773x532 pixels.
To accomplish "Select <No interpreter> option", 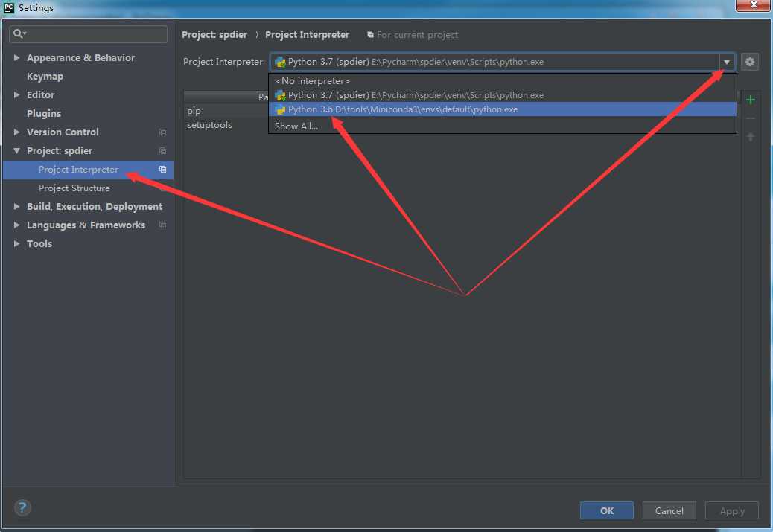I will (503, 81).
